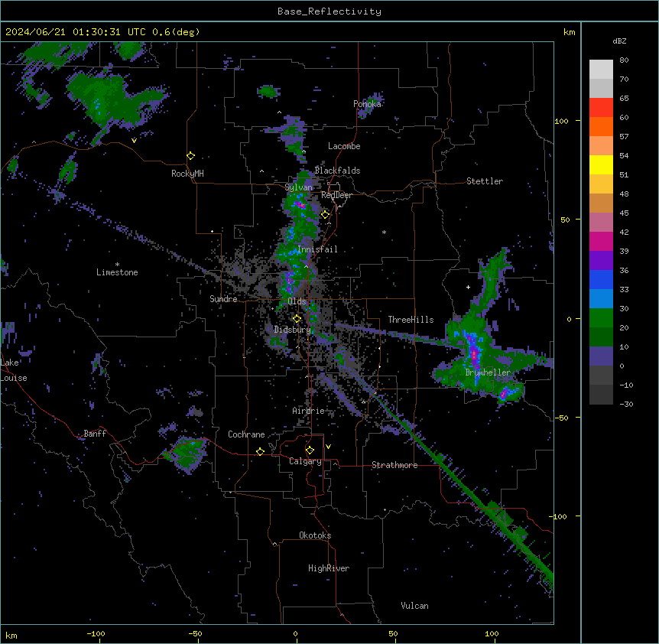The width and height of the screenshot is (659, 644).
Task: Select the dark orange swatch below 65
Action: click(601, 126)
